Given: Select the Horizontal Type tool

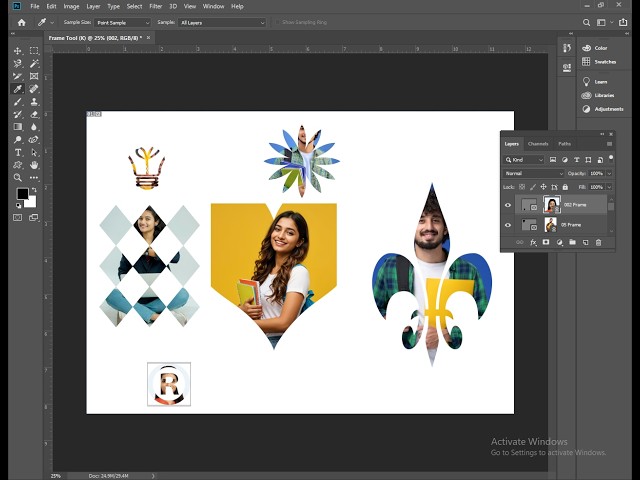Looking at the screenshot, I should click(x=18, y=152).
